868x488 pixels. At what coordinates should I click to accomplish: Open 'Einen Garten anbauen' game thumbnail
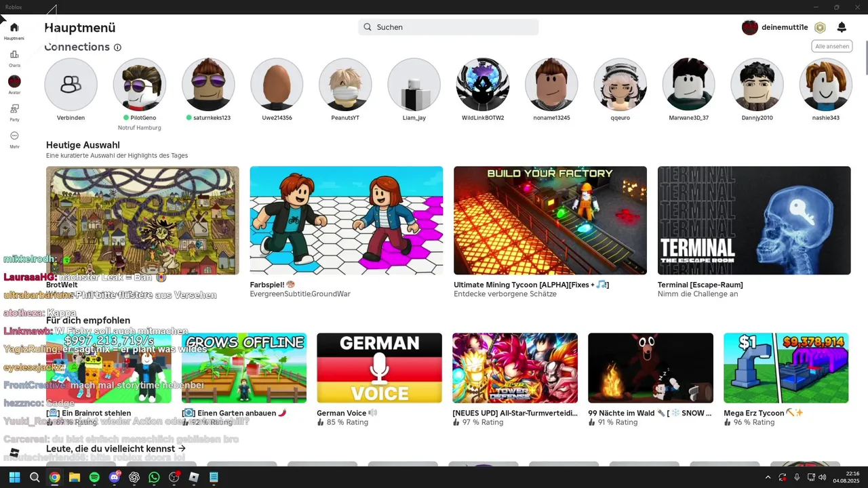coord(244,368)
